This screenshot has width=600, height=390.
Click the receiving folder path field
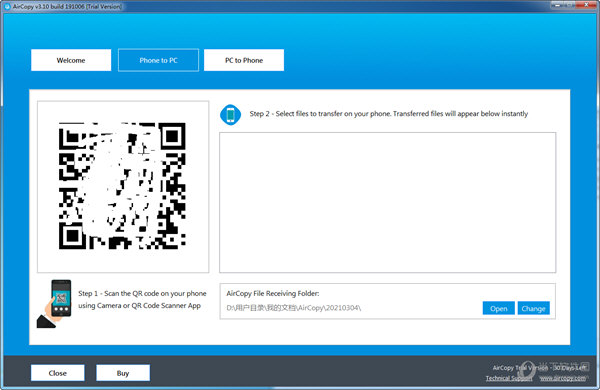[x=293, y=308]
